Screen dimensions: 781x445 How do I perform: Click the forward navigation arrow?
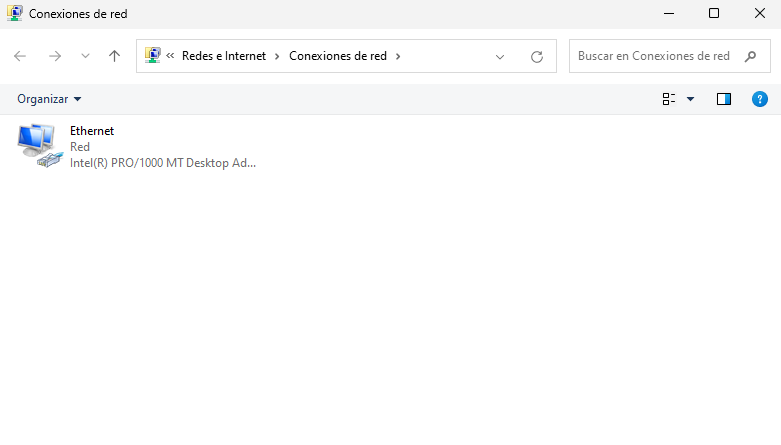55,56
